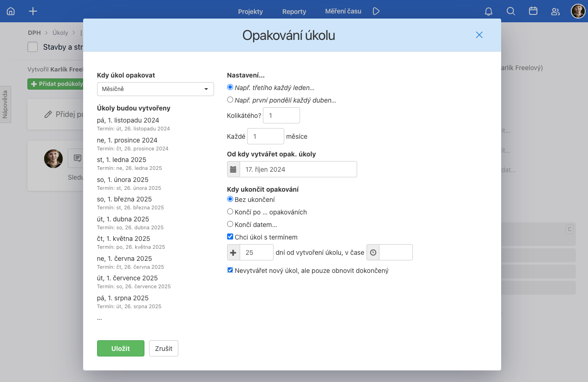The width and height of the screenshot is (588, 382).
Task: Uncheck 'Chci úkol s termínem' checkbox
Action: tap(230, 237)
